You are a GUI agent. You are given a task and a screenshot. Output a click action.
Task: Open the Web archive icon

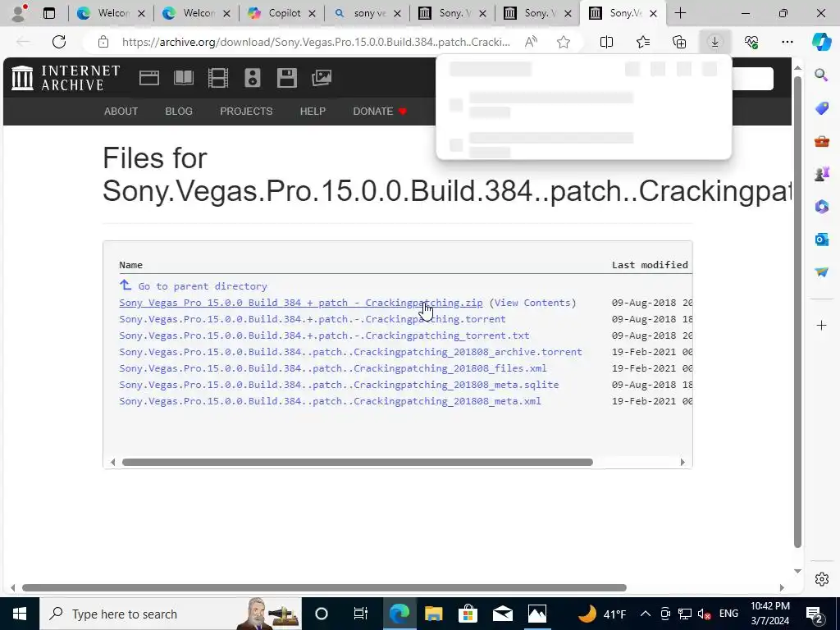pyautogui.click(x=149, y=78)
